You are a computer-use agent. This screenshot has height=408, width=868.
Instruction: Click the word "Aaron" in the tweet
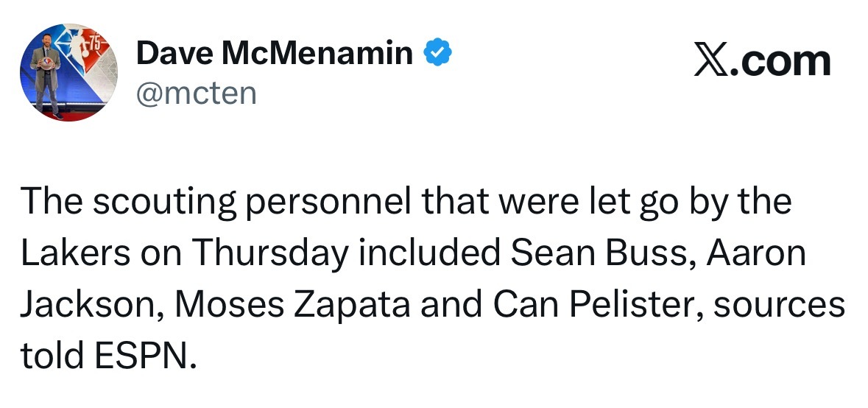(x=757, y=254)
